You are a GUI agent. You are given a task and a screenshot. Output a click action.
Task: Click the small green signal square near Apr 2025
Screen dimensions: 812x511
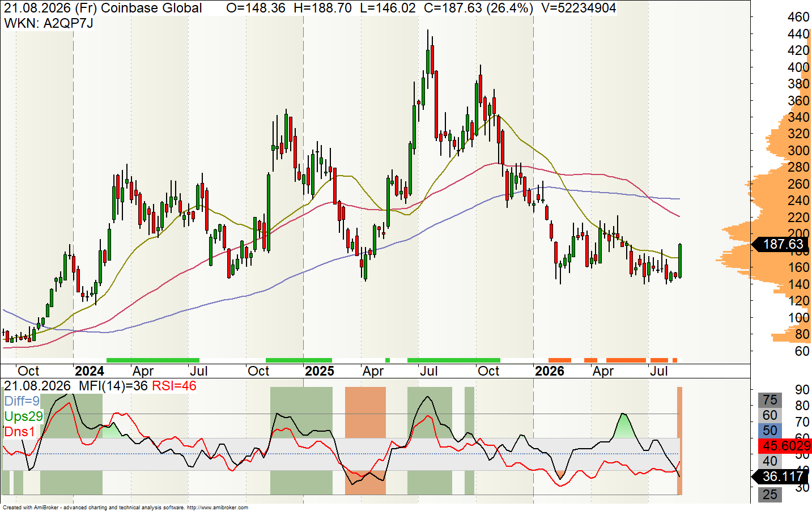click(388, 360)
